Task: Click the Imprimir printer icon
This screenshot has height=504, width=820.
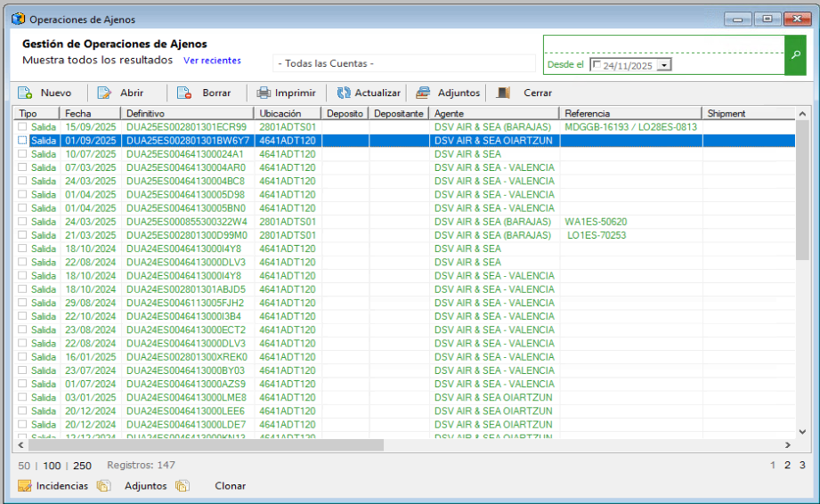Action: coord(264,93)
